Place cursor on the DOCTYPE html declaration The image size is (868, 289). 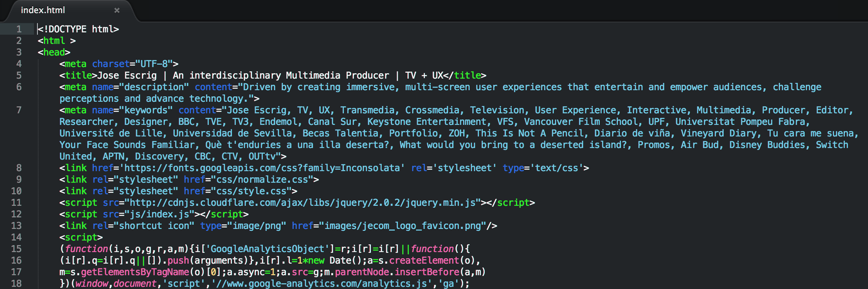pos(78,29)
